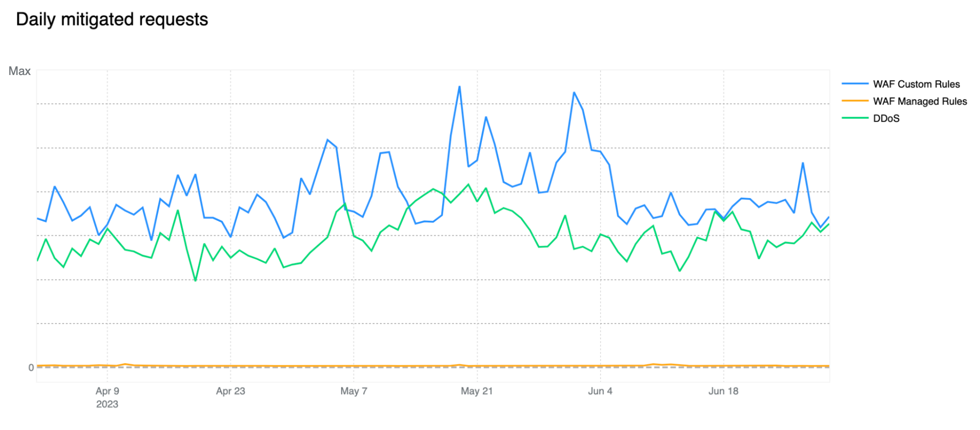This screenshot has width=980, height=430.
Task: Select the "Daily mitigated requests" chart title
Action: [x=112, y=20]
